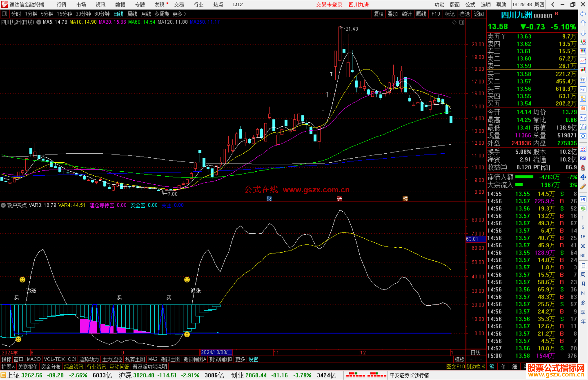Click the 财 marker below the chart
This screenshot has height=380, width=588.
(269, 199)
